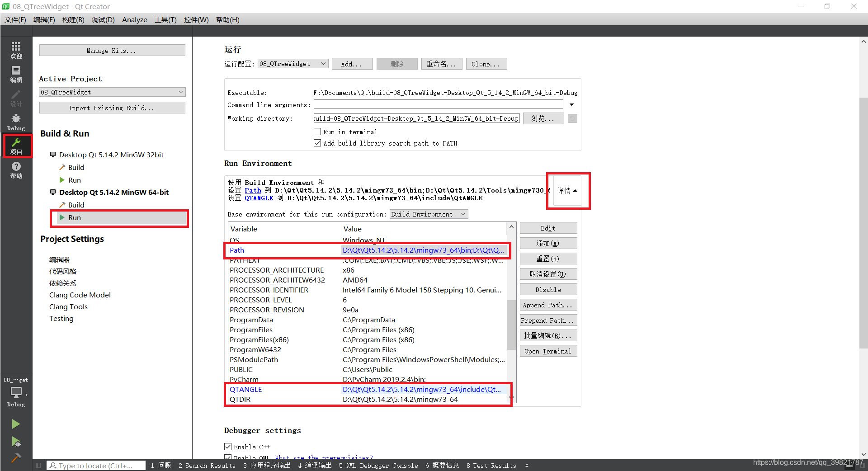Viewport: 868px width, 471px height.
Task: Open the 构建(B) menu
Action: point(73,20)
